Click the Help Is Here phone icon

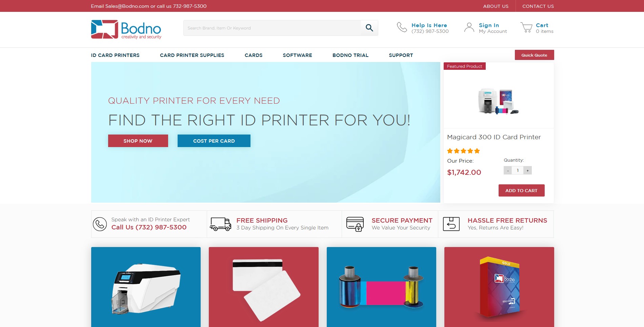click(402, 27)
